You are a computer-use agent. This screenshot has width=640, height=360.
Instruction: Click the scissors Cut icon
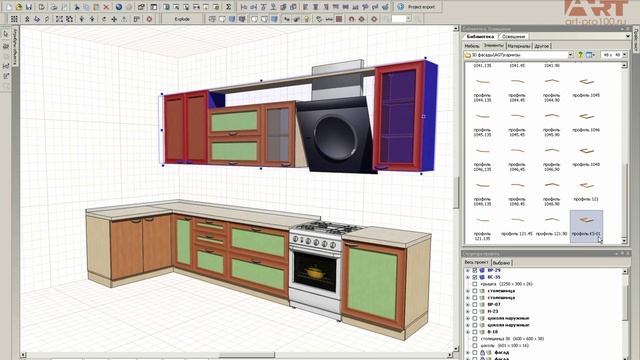tap(77, 7)
